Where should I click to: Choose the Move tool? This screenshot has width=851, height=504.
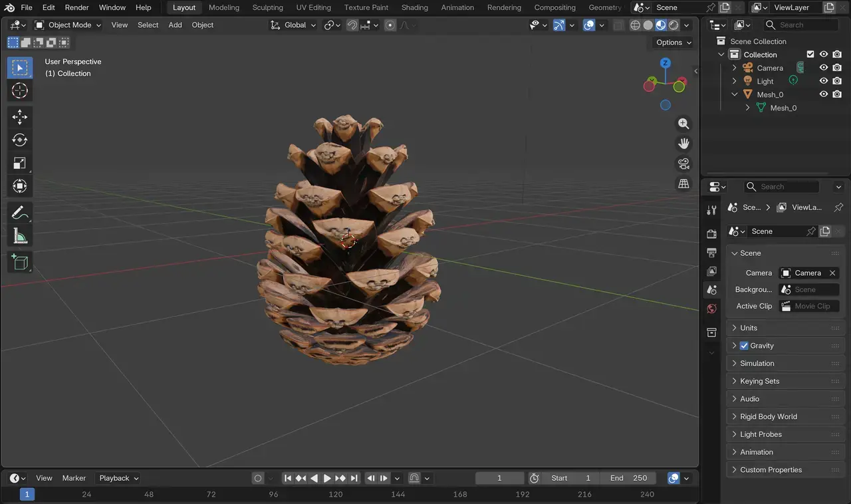coord(19,118)
